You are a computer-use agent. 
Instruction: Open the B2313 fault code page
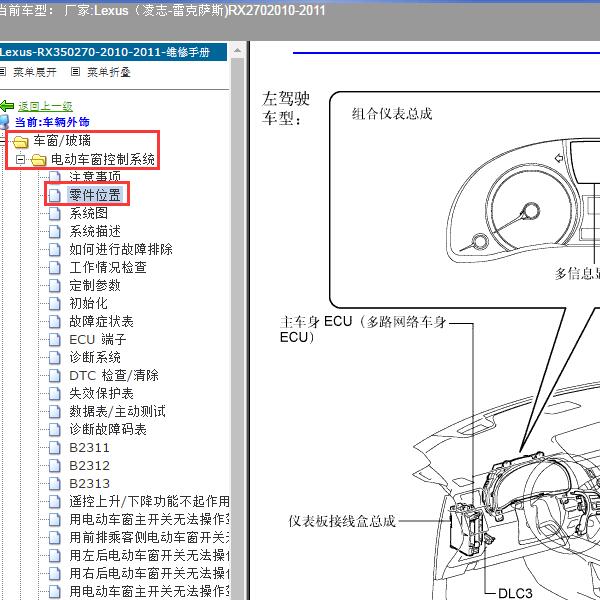tap(90, 483)
